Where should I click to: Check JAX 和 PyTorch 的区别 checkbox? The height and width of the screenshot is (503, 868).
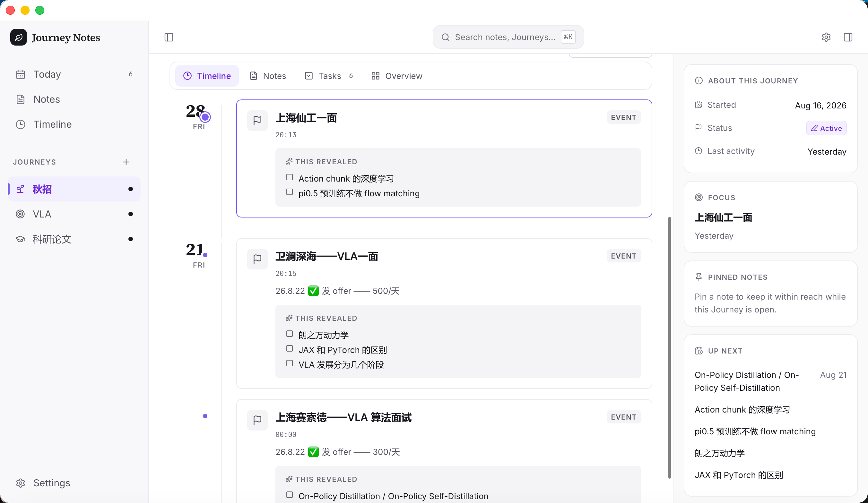coord(289,349)
